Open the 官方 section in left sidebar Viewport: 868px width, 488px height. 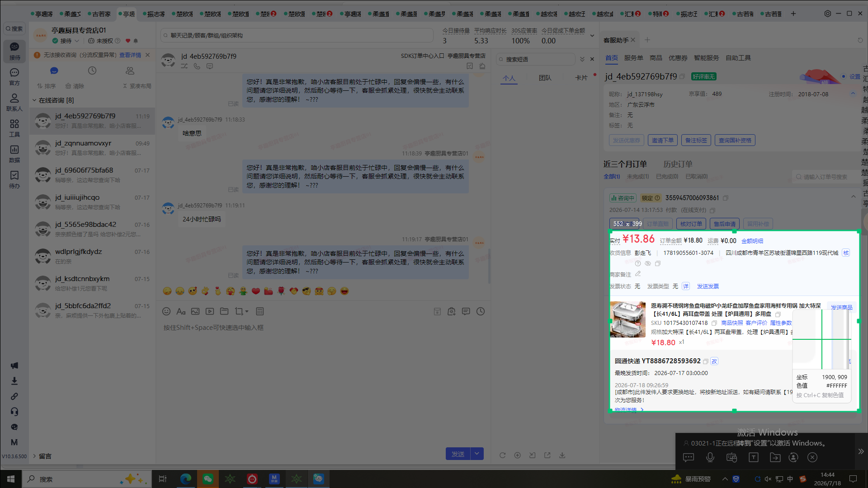(14, 77)
